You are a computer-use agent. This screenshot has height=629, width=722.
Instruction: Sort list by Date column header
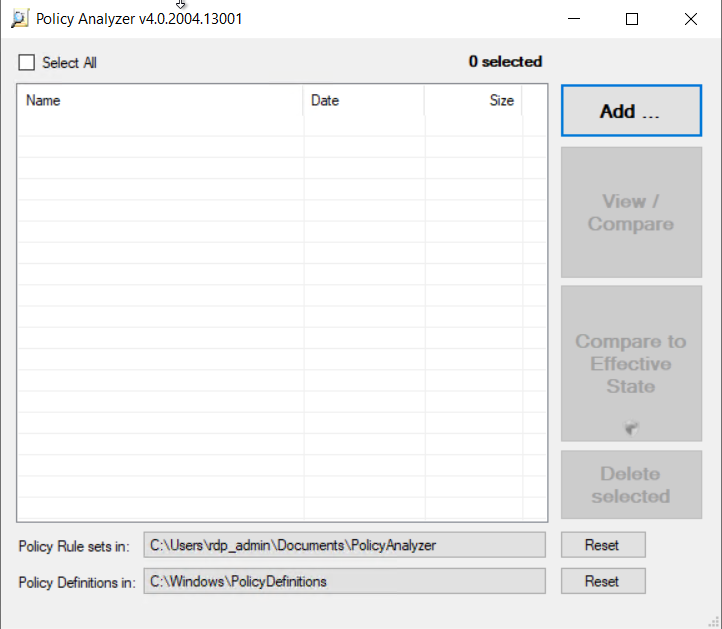[x=364, y=100]
